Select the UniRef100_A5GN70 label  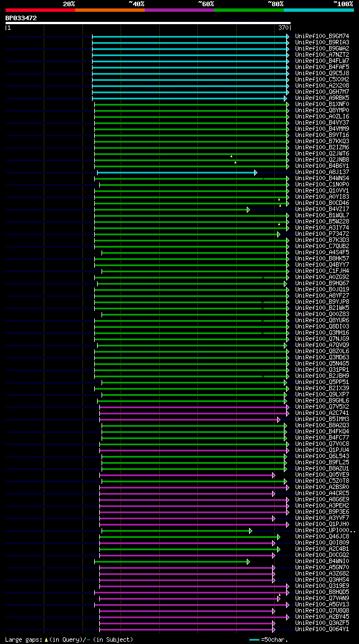click(x=322, y=568)
